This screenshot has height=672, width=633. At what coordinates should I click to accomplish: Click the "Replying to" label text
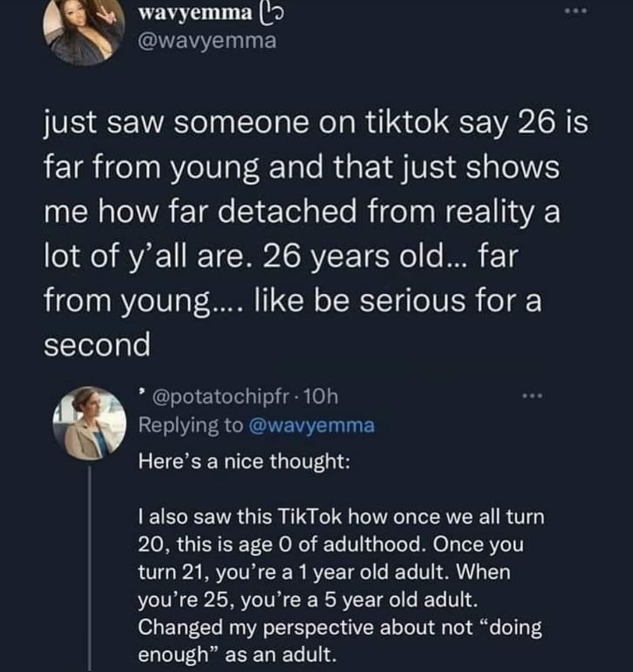pyautogui.click(x=190, y=426)
